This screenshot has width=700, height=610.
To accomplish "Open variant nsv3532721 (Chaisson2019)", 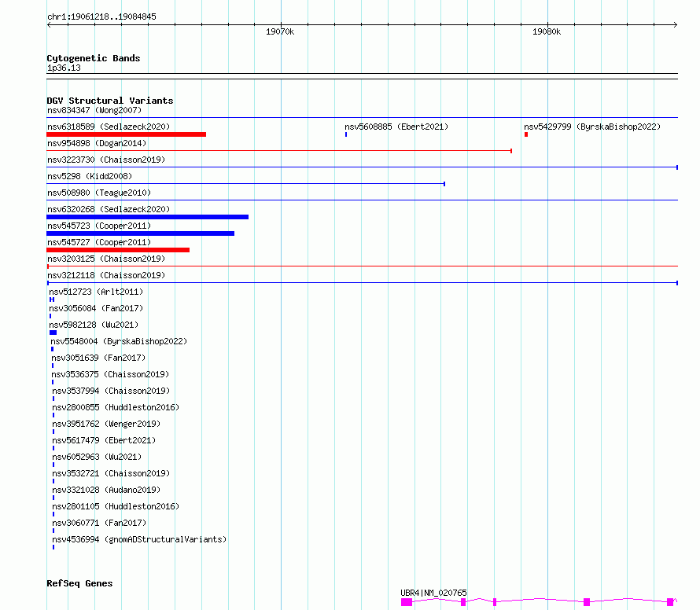I will click(111, 473).
